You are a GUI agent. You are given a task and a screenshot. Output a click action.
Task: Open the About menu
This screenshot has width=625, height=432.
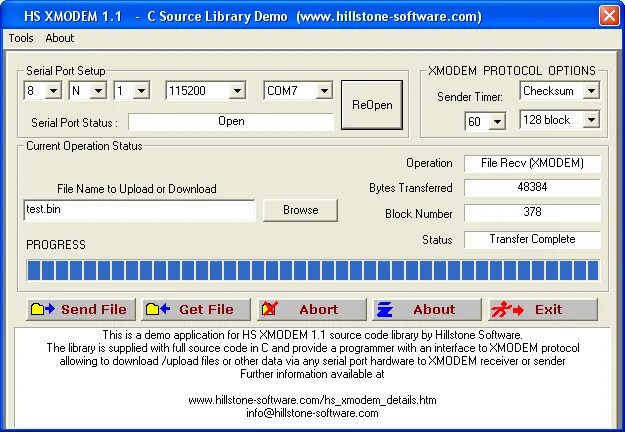(60, 38)
